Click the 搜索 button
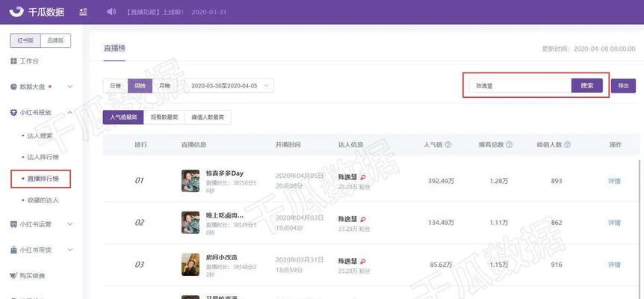Viewport: 644px width, 299px height. 587,85
